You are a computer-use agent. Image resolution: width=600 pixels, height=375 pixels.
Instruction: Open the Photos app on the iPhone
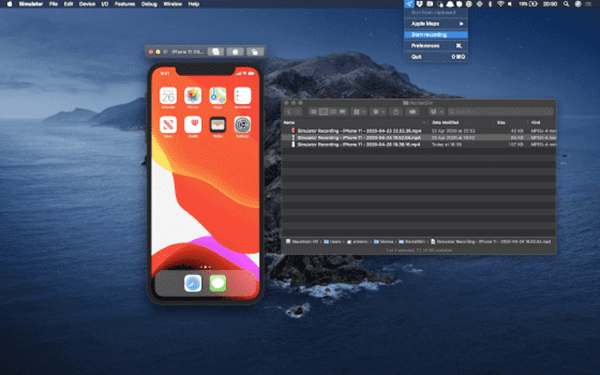click(x=193, y=96)
